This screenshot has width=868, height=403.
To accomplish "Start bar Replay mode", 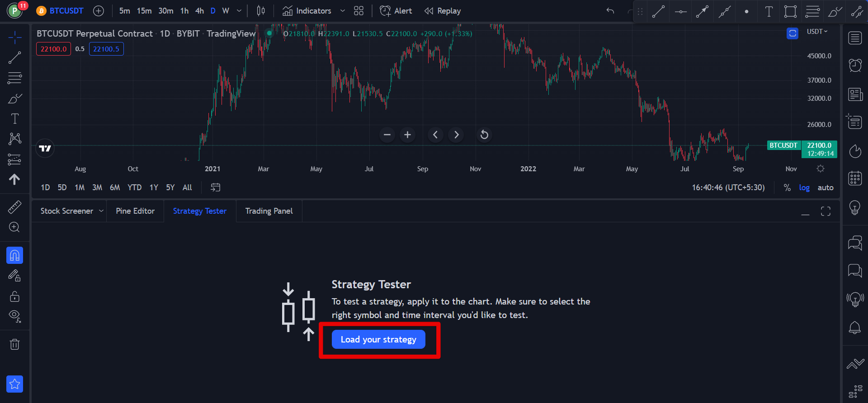I will [443, 11].
